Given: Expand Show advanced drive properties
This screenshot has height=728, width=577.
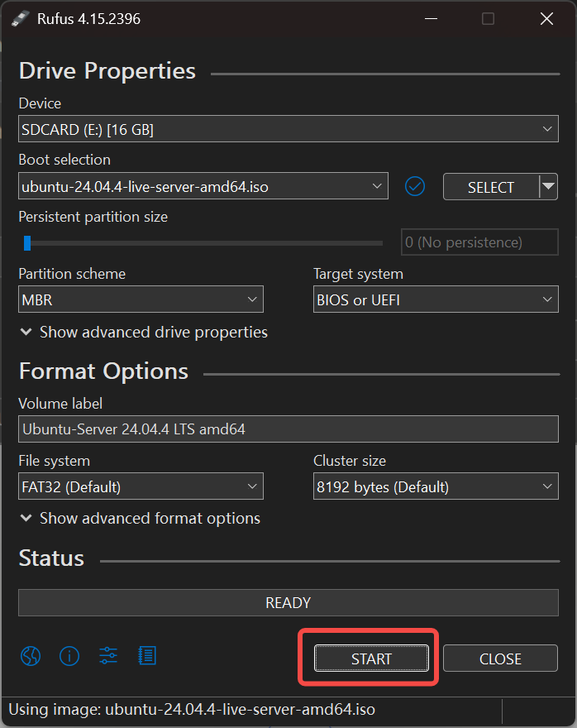Looking at the screenshot, I should coord(144,333).
